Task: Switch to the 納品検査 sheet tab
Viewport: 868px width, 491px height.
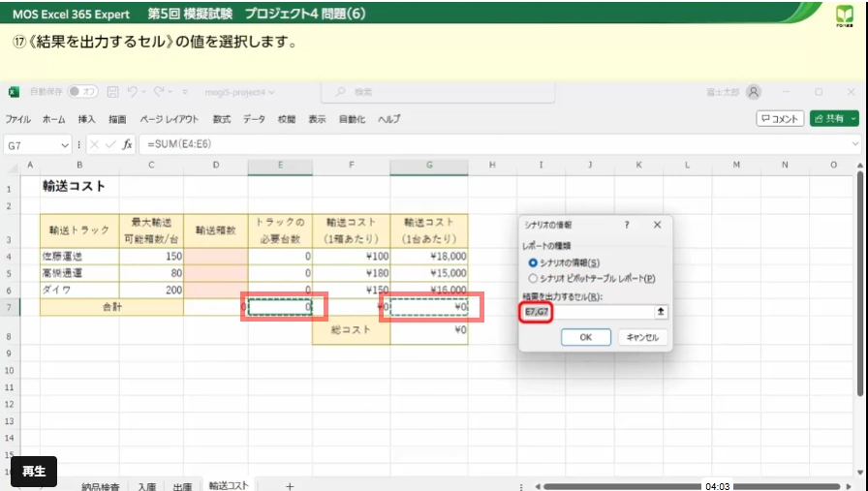Action: coord(100,486)
